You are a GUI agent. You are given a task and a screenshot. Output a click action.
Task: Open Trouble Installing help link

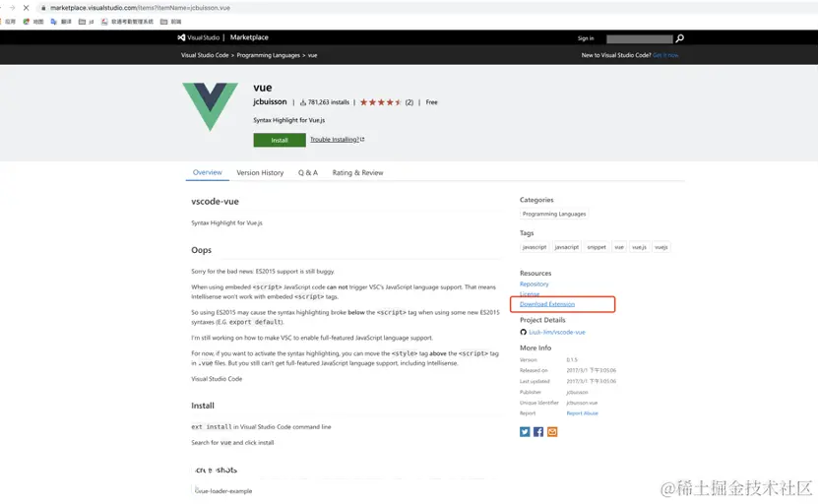pyautogui.click(x=338, y=140)
